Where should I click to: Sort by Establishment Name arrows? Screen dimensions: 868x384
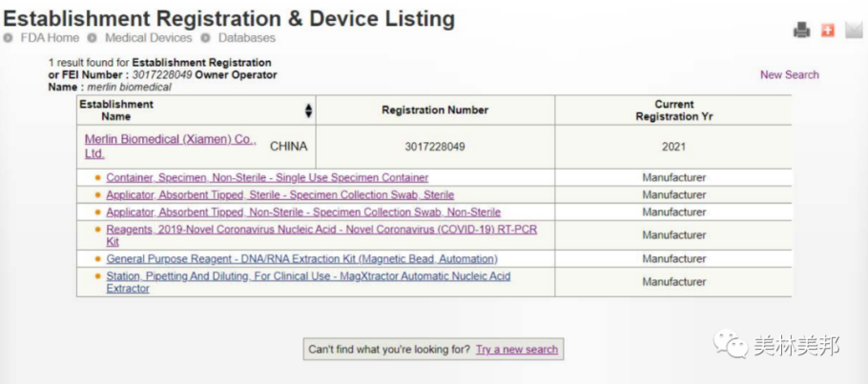click(308, 111)
